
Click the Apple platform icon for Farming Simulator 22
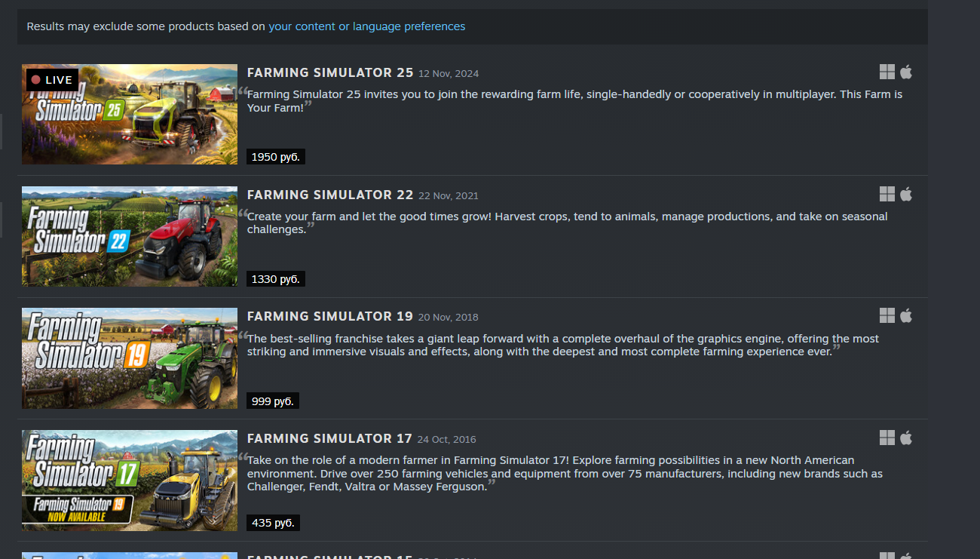click(x=906, y=194)
